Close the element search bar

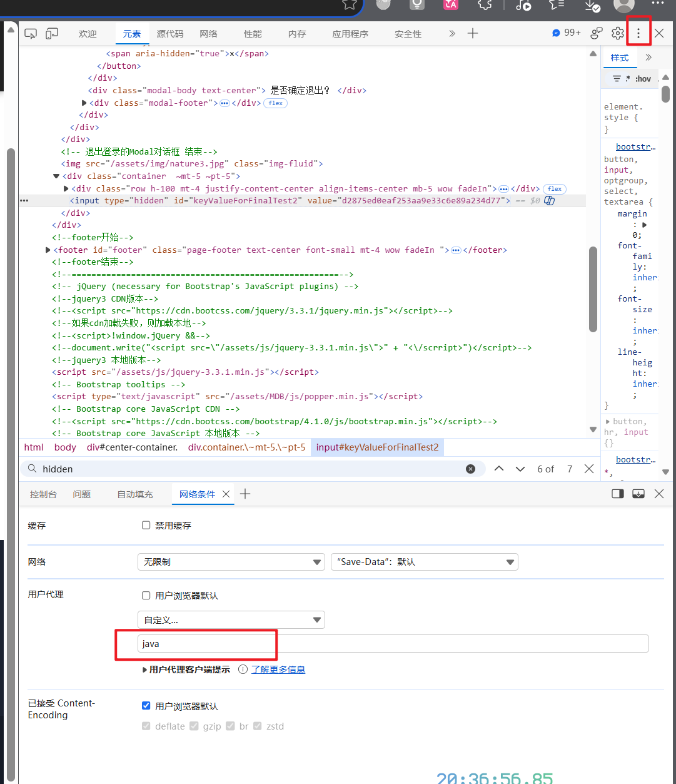[x=589, y=469]
